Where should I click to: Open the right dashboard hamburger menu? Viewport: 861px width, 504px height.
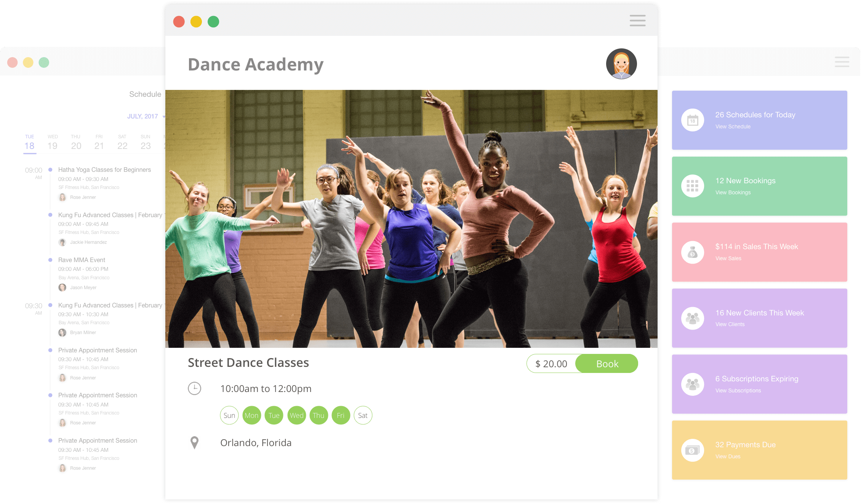tap(842, 62)
